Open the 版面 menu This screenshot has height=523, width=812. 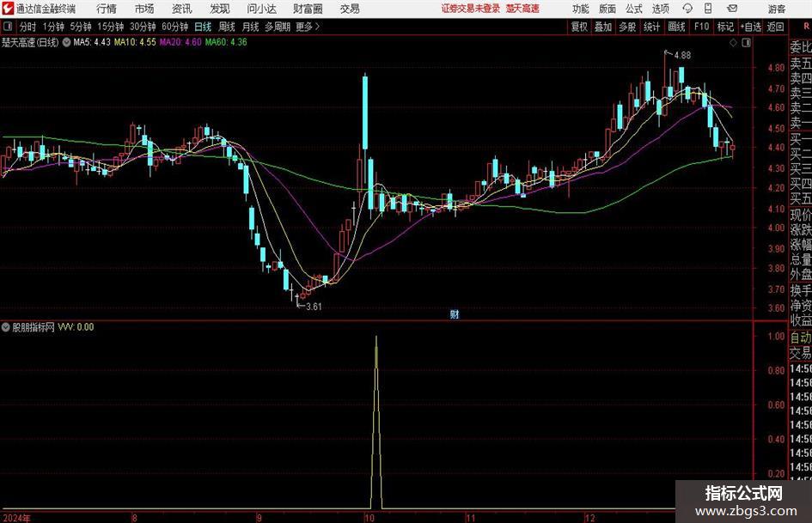[x=607, y=9]
